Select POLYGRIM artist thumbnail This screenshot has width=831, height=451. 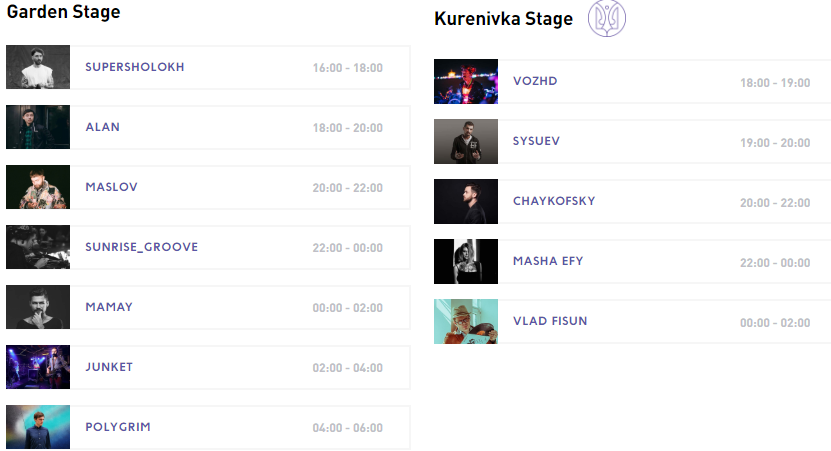coord(38,427)
